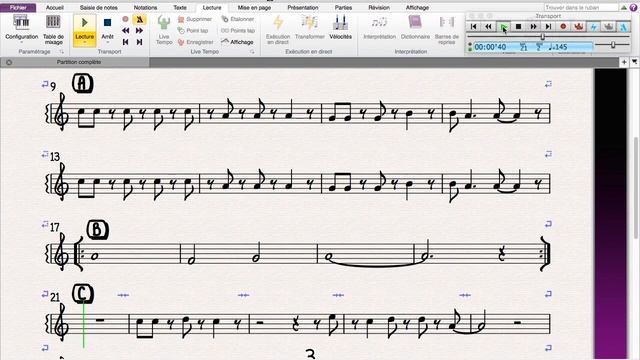The image size is (640, 360).
Task: Transport window: move playback line to start
Action: click(x=473, y=27)
